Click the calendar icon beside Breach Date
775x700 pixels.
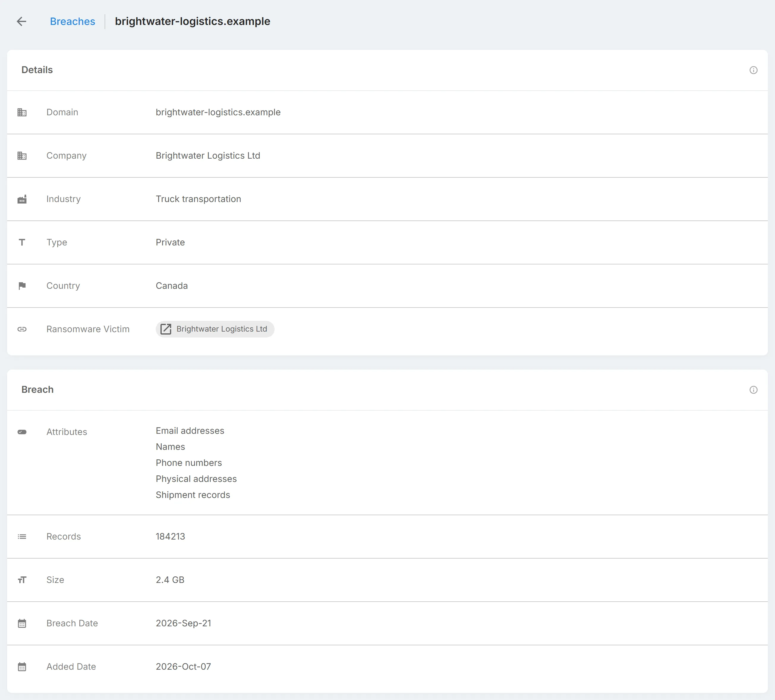click(x=22, y=623)
